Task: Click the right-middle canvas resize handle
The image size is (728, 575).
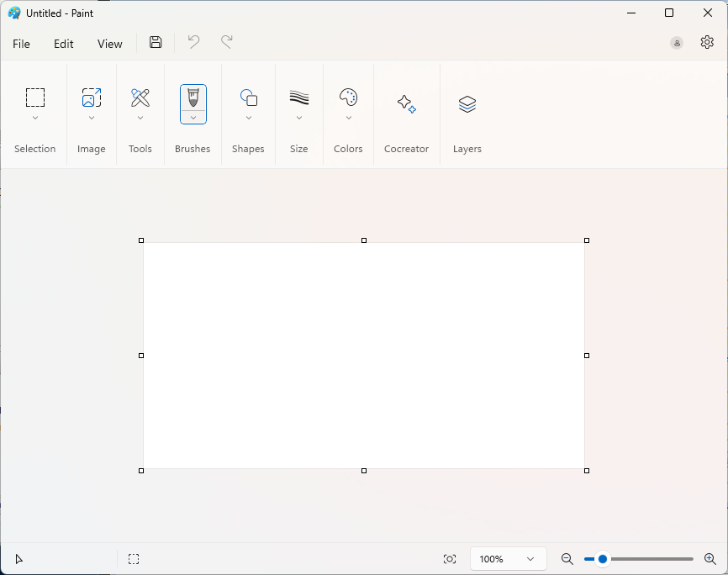Action: coord(587,356)
